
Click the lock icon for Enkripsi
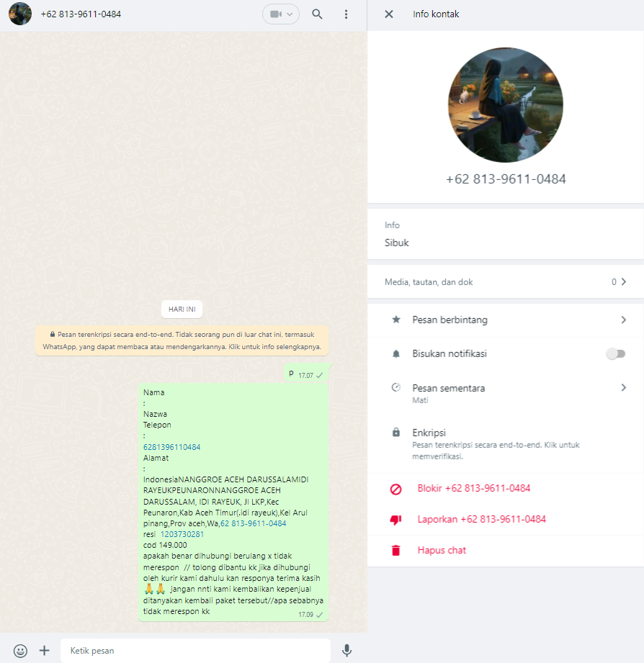(396, 432)
